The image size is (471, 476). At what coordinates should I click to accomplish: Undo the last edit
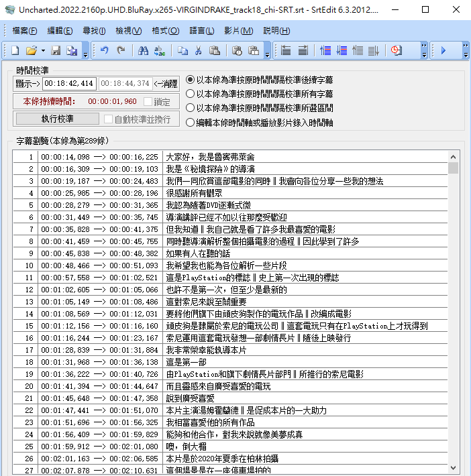tap(105, 50)
